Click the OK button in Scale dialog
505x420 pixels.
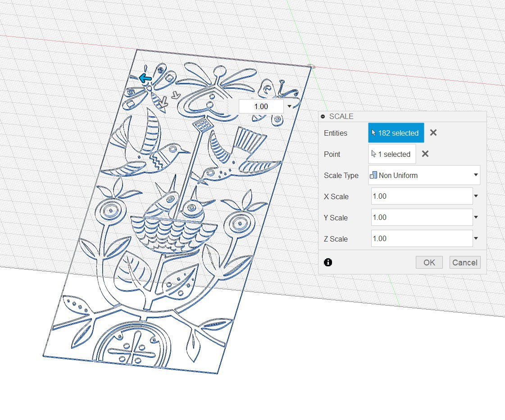click(x=429, y=262)
